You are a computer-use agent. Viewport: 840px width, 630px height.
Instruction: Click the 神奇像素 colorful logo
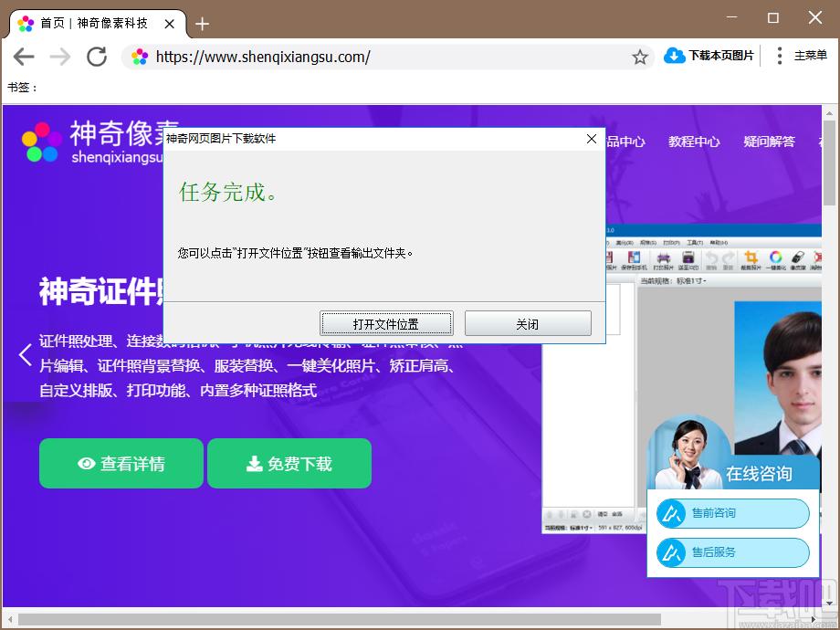pyautogui.click(x=42, y=142)
